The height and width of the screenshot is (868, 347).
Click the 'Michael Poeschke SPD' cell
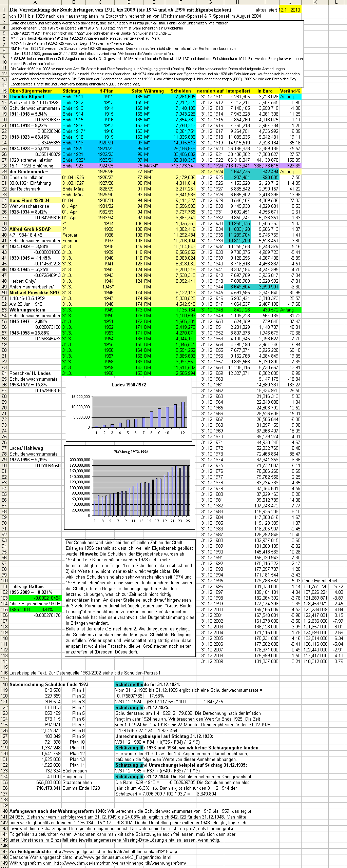pos(35,292)
